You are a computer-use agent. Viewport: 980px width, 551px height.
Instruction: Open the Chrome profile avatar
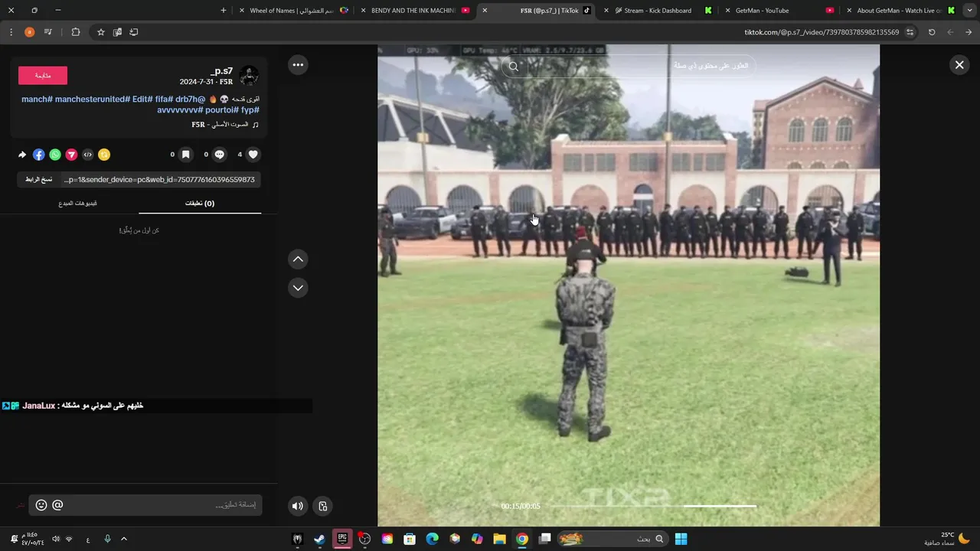point(29,32)
